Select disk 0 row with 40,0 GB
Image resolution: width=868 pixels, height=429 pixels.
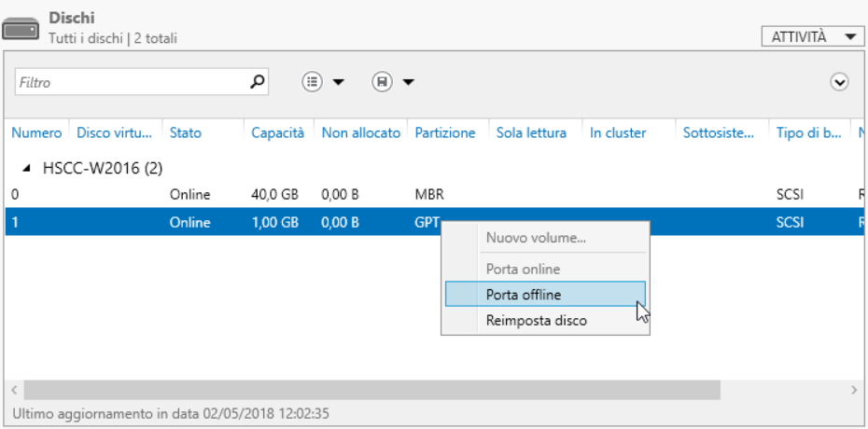click(x=435, y=195)
